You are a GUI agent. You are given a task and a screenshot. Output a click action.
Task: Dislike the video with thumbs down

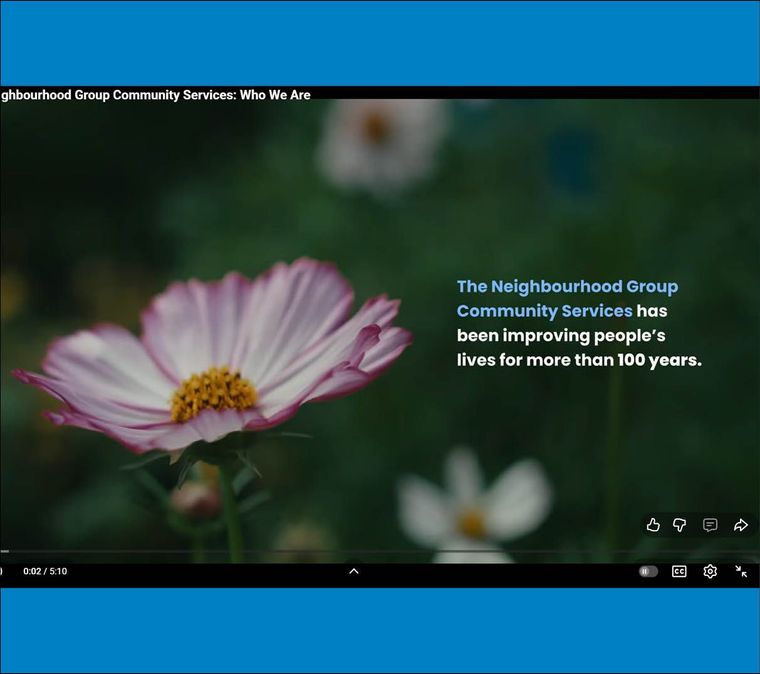[680, 525]
